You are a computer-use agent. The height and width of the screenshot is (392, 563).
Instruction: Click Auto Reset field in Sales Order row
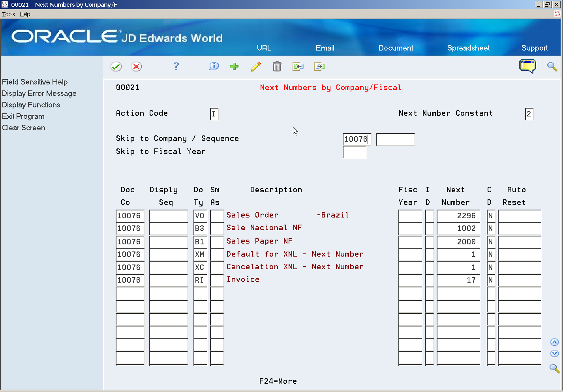click(520, 216)
